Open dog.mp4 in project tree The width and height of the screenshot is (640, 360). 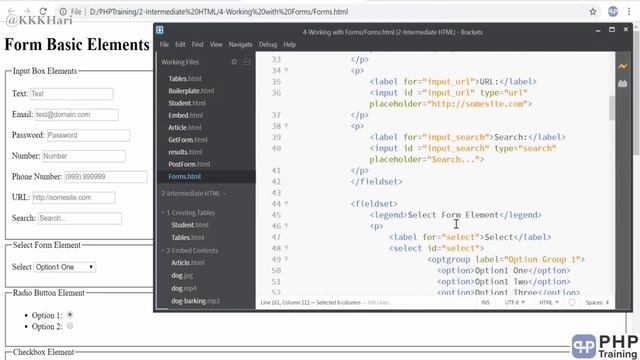[184, 288]
